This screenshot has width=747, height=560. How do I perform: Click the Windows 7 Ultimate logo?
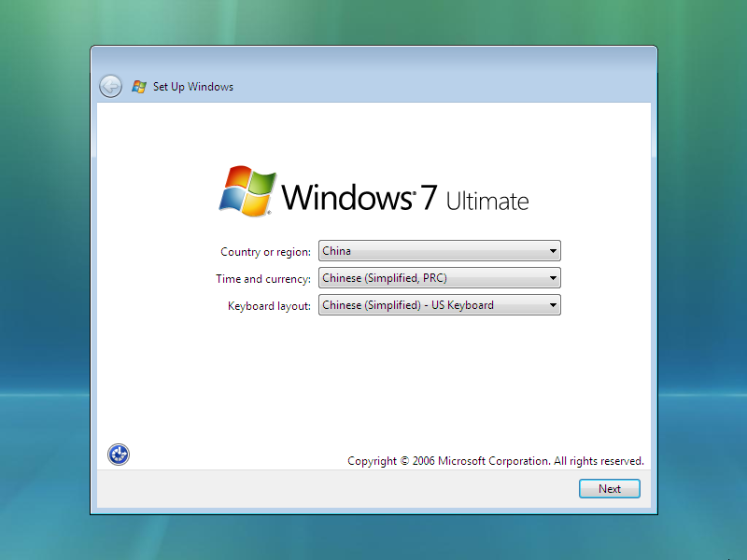tap(374, 191)
